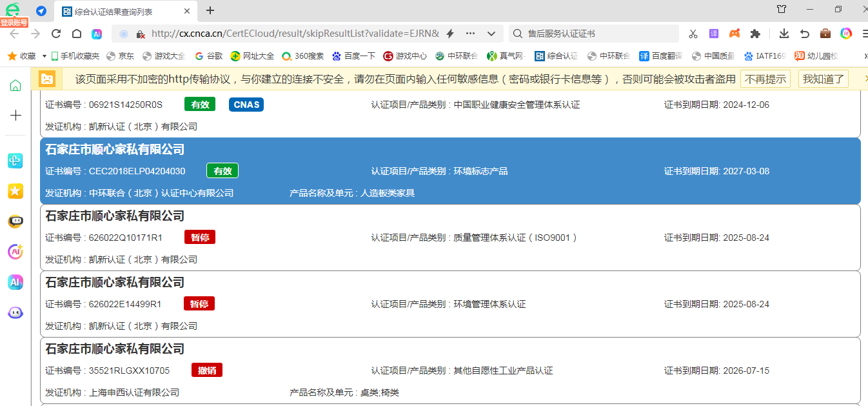
Task: Open the blue compass icon tab
Action: [41, 10]
